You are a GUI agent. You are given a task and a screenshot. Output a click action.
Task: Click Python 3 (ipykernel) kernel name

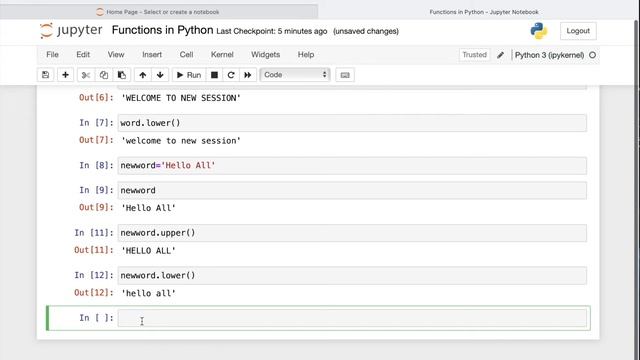click(x=549, y=55)
